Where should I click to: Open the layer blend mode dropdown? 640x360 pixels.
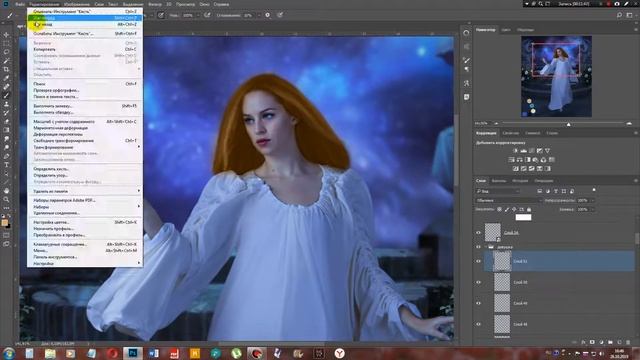(508, 200)
